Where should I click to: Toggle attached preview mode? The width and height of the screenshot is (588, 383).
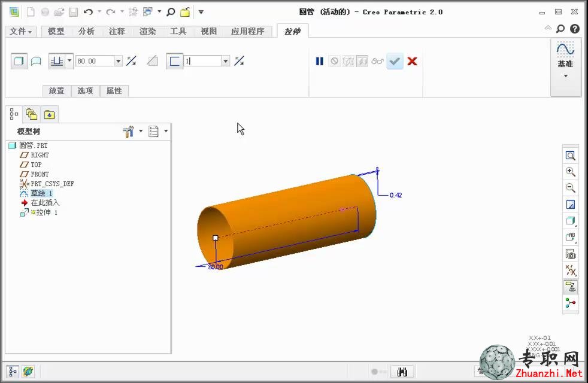(x=362, y=61)
